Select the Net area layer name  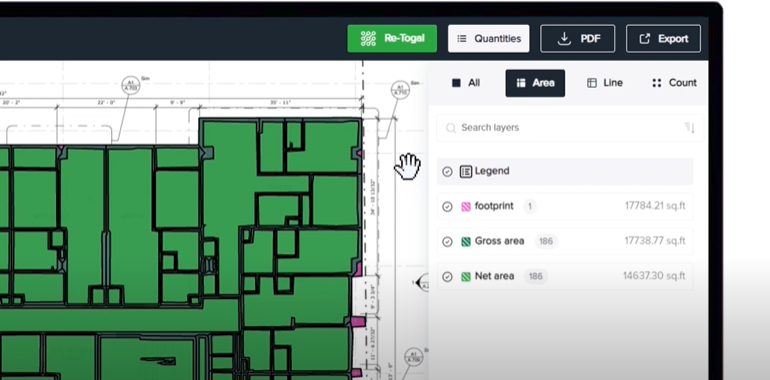click(495, 276)
